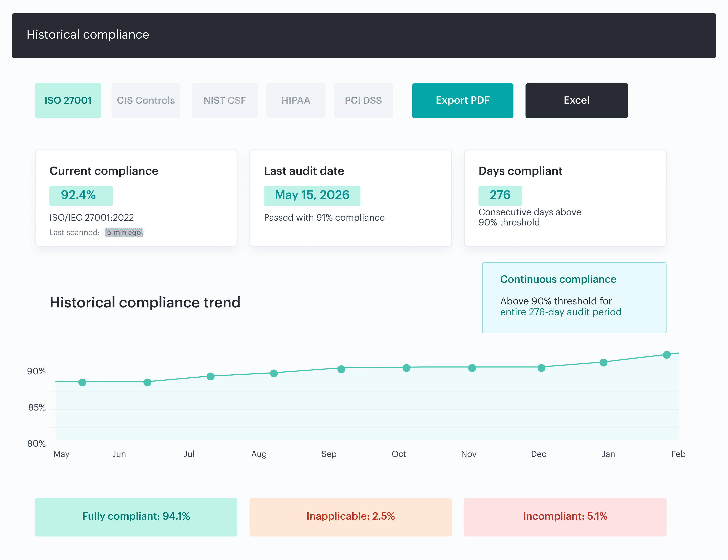Open the Continuous compliance info card
The width and height of the screenshot is (728, 560).
(574, 298)
